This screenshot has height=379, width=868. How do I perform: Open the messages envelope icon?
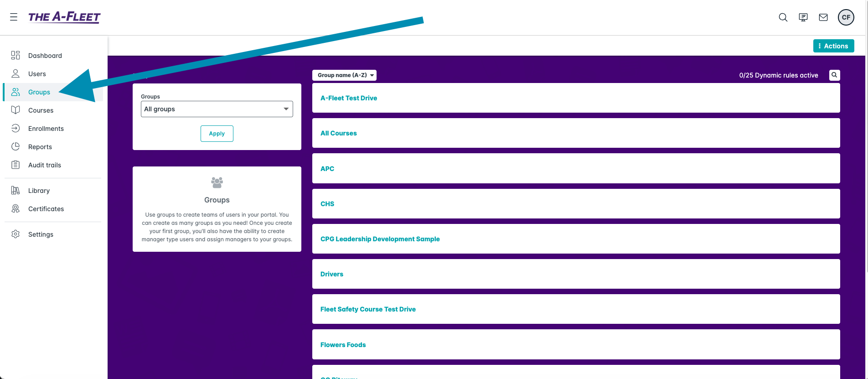coord(823,17)
